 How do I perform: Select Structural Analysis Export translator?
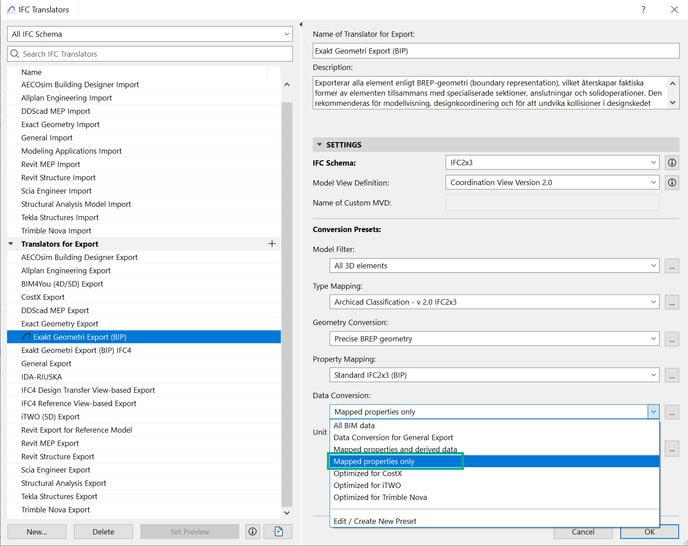tap(144, 483)
